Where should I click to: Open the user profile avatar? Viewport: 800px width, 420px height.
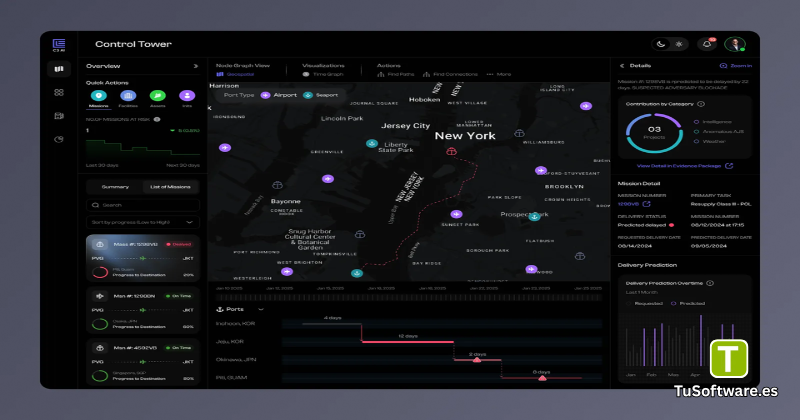(x=735, y=44)
